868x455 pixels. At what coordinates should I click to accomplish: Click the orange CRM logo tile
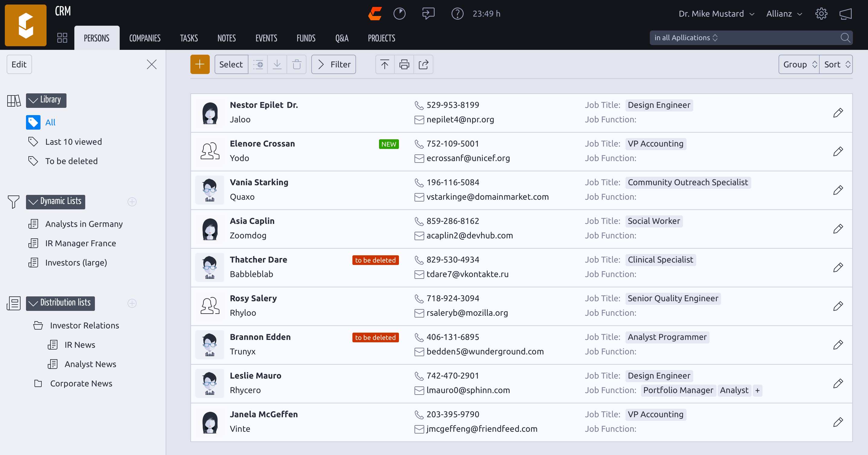[26, 25]
